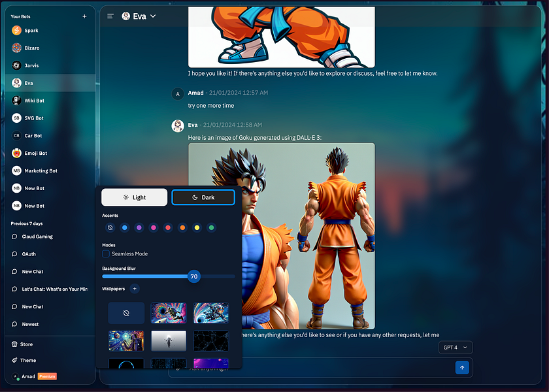Click the Premium badge
Image resolution: width=549 pixels, height=392 pixels.
[x=47, y=376]
